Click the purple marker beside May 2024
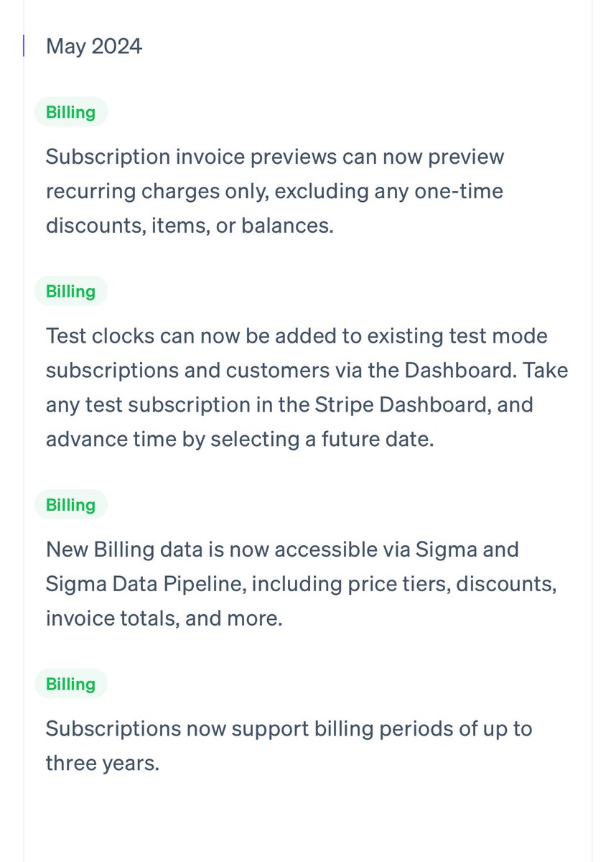Image resolution: width=616 pixels, height=862 pixels. point(24,46)
